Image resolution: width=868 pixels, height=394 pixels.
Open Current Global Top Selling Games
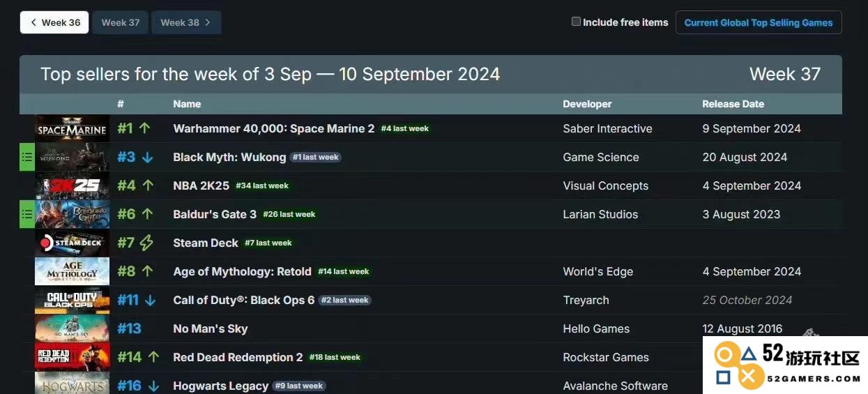tap(759, 22)
